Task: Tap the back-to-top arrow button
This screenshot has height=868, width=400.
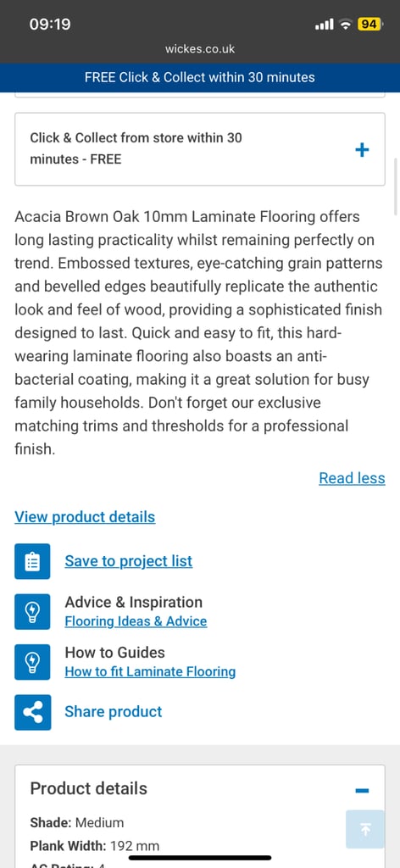Action: point(365,829)
